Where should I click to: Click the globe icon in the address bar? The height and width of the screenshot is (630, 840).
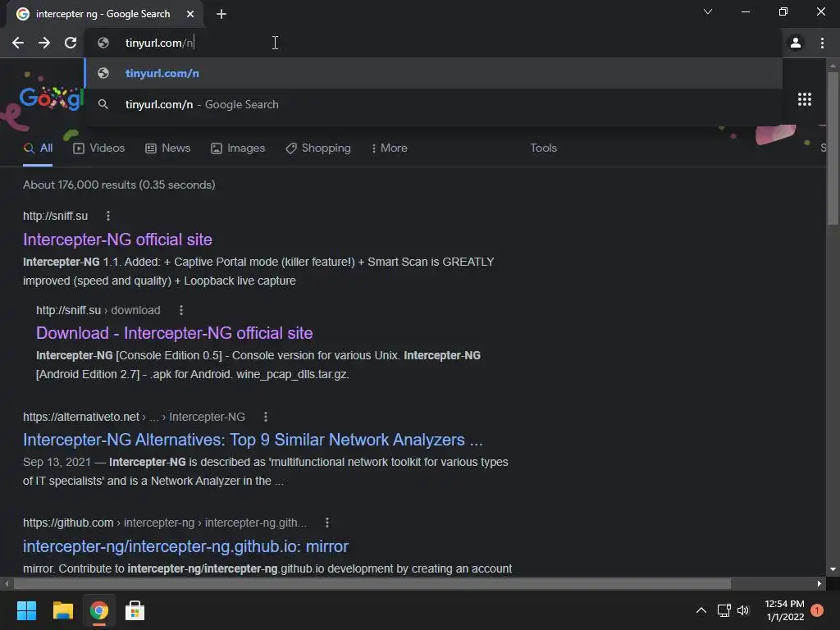103,43
